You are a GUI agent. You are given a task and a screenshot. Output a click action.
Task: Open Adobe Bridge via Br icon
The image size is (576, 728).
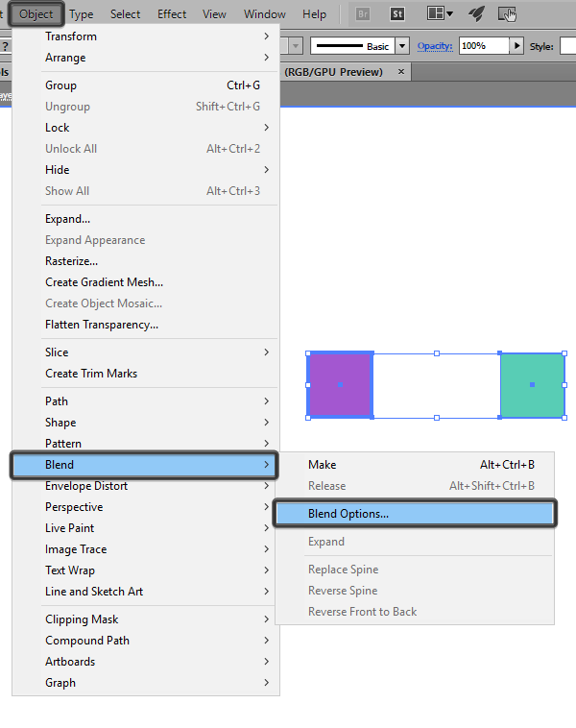[x=363, y=14]
